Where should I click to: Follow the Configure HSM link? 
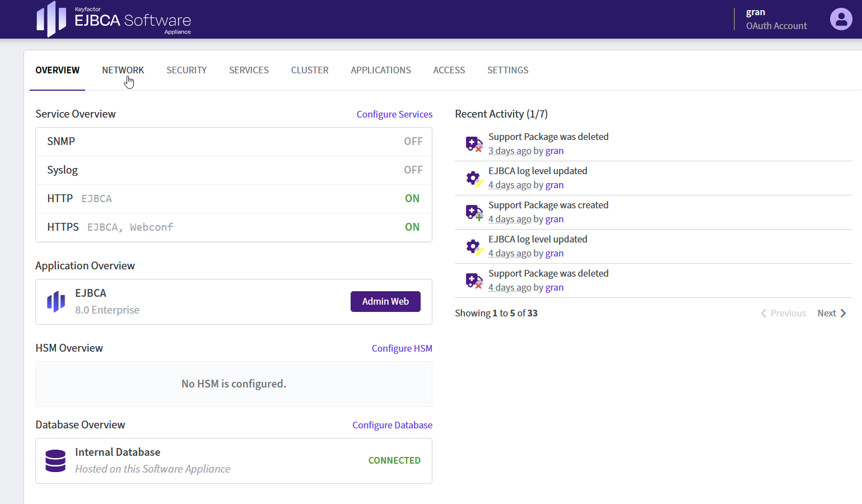(x=402, y=348)
